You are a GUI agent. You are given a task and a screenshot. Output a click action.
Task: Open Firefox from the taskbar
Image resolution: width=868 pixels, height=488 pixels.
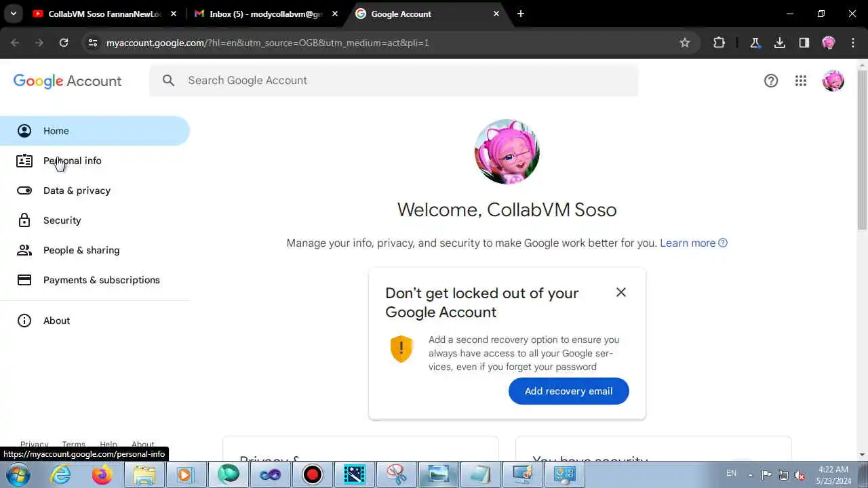tap(102, 474)
